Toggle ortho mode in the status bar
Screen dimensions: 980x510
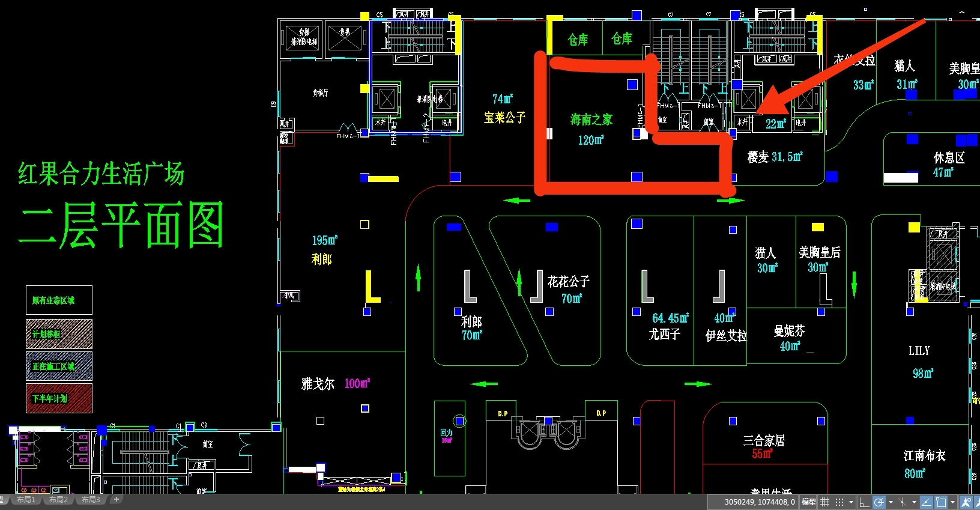(864, 502)
